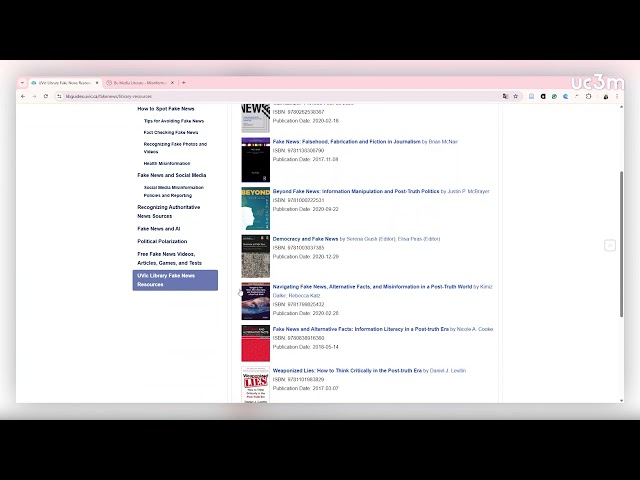Click editors Serena Giusti, Elisa Piras text
640x480 pixels.
[393, 239]
